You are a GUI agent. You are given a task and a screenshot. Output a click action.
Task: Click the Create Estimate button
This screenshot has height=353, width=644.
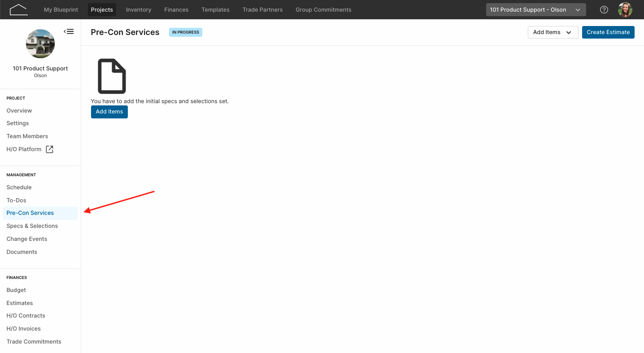coord(608,32)
